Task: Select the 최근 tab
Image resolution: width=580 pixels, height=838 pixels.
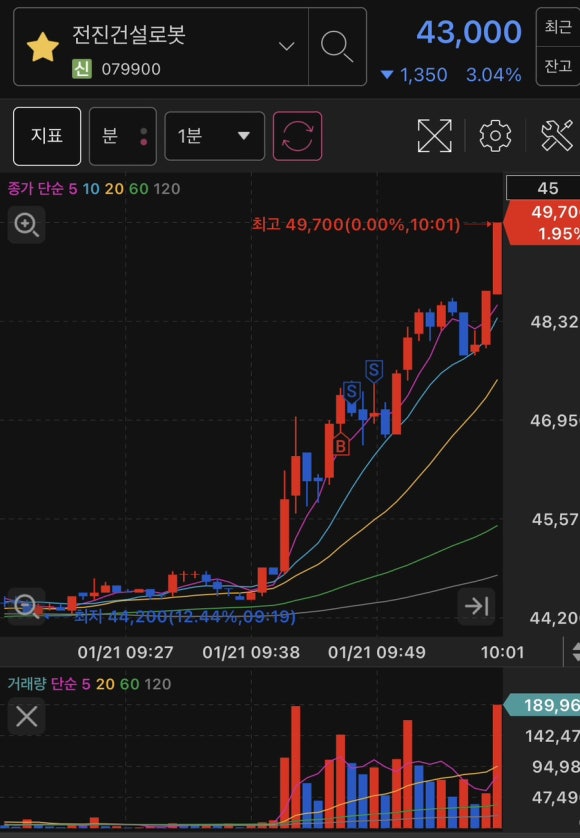Action: pyautogui.click(x=558, y=27)
